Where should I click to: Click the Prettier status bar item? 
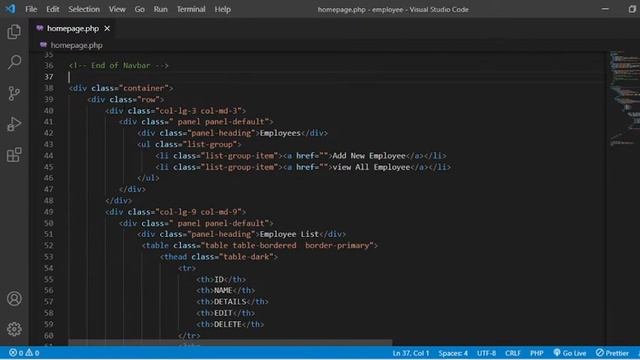[612, 353]
